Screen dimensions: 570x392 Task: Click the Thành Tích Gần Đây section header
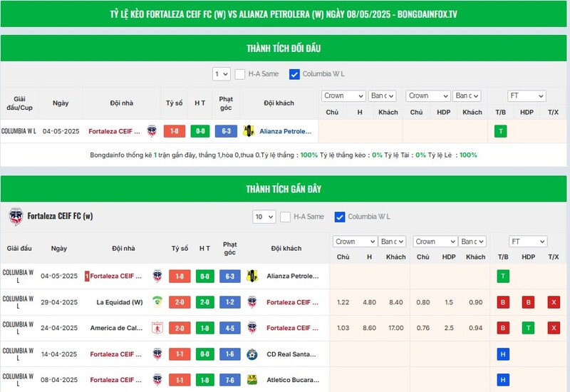point(284,189)
